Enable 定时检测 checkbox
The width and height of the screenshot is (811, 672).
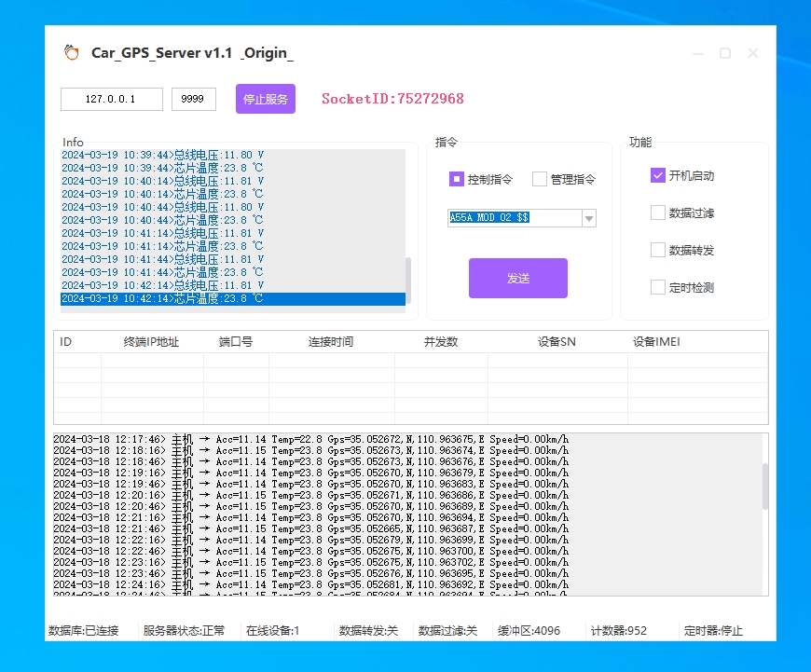[x=658, y=287]
